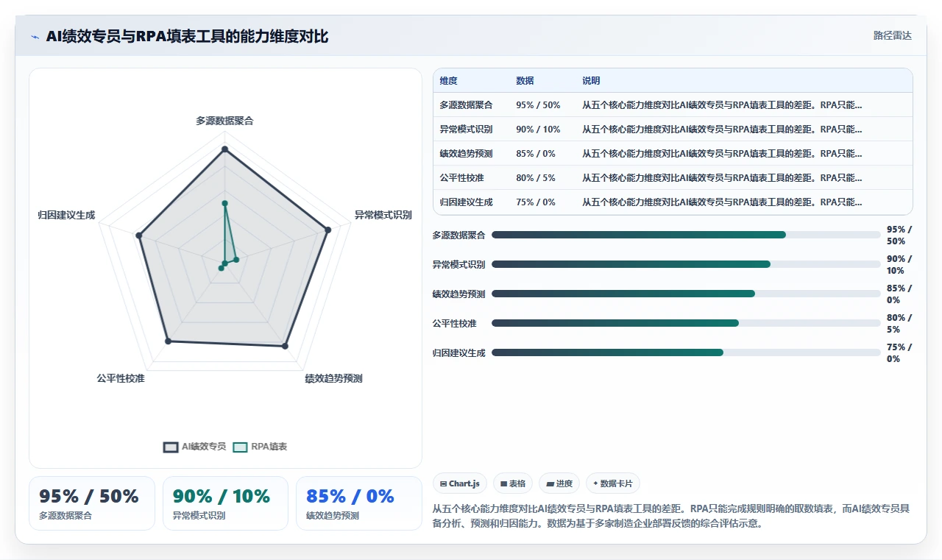942x560 pixels.
Task: Click AI data point on 归因建议生成 radar axis
Action: [x=139, y=235]
